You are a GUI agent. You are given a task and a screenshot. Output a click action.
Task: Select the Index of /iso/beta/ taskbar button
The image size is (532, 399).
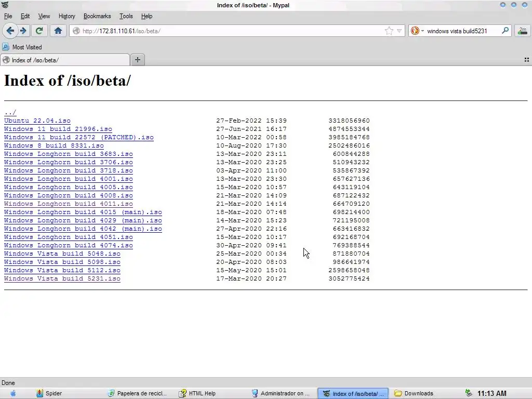pos(353,393)
